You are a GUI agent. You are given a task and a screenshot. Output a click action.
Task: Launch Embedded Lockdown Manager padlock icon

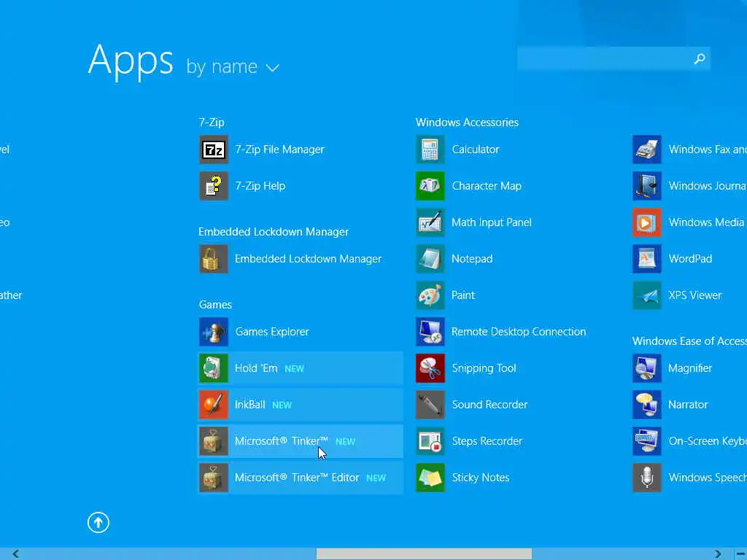[214, 259]
